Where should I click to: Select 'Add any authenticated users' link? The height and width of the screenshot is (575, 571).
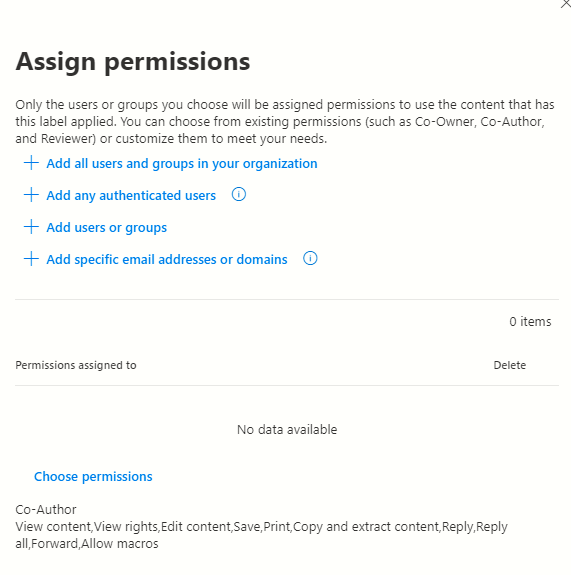click(131, 195)
